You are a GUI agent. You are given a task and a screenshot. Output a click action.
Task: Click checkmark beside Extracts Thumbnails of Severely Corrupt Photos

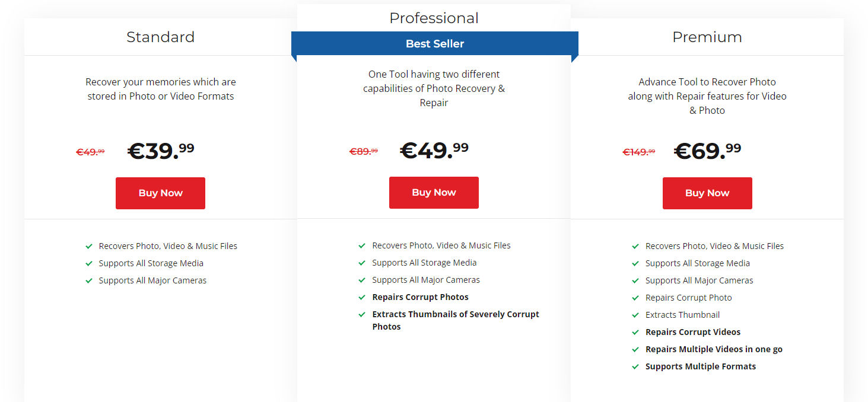click(362, 315)
